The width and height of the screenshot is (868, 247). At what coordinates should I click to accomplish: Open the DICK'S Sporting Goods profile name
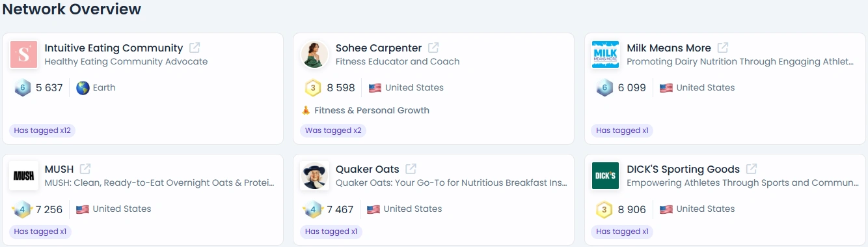(683, 169)
